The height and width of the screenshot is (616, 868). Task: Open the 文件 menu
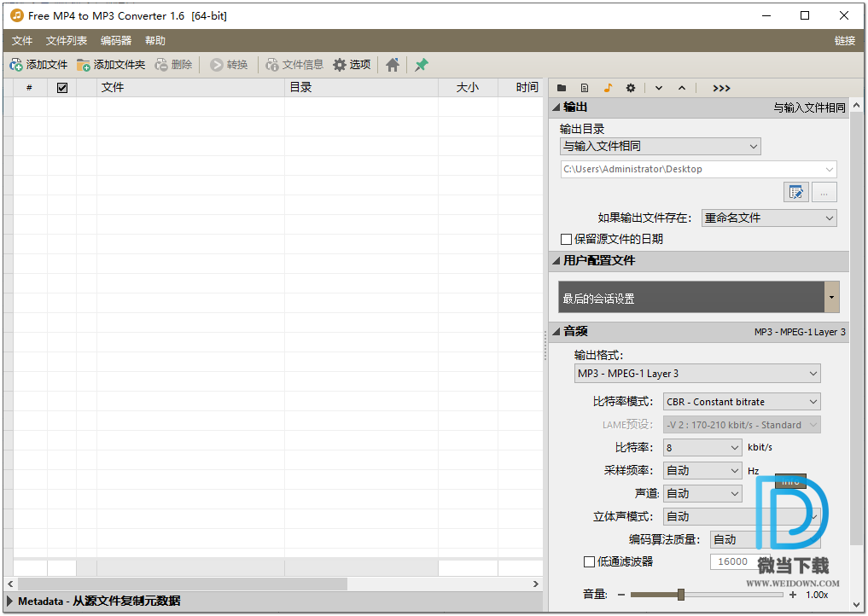click(x=22, y=40)
